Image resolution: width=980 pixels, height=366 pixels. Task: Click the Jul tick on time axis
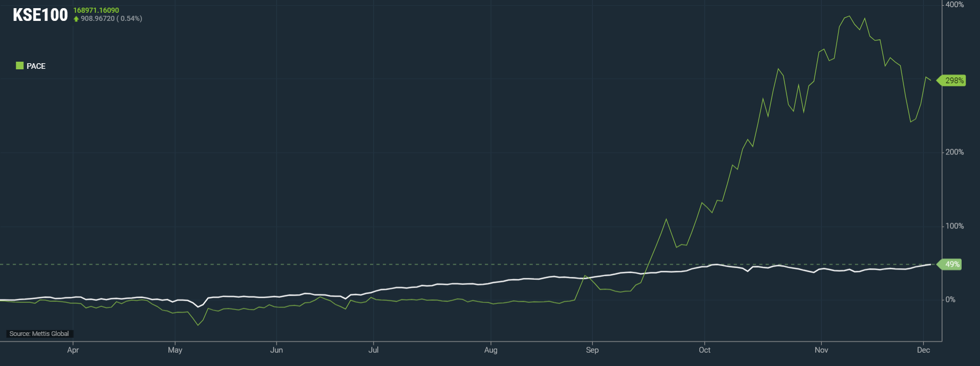point(374,350)
